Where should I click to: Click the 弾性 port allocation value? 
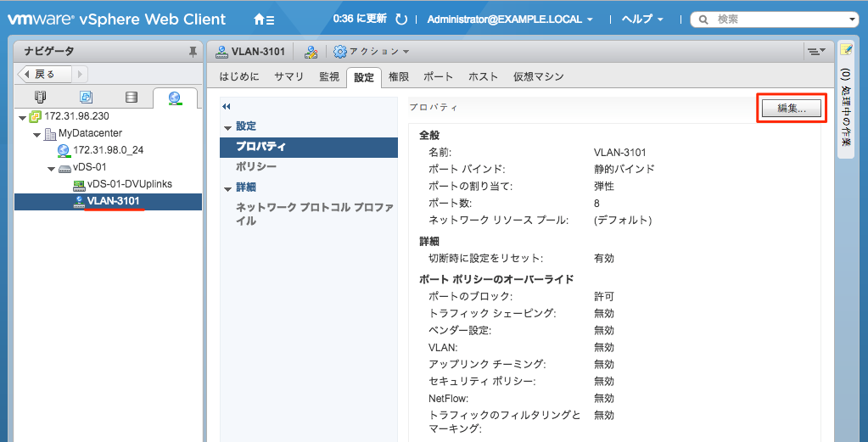[x=604, y=187]
